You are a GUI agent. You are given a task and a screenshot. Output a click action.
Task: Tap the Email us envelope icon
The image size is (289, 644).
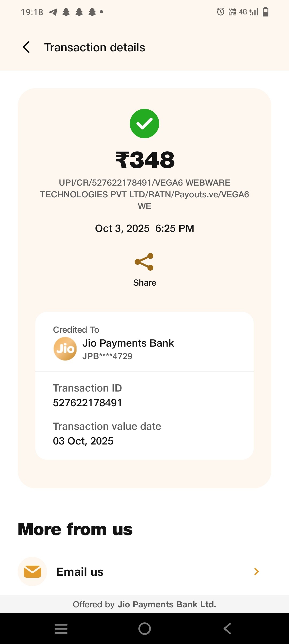tap(32, 572)
